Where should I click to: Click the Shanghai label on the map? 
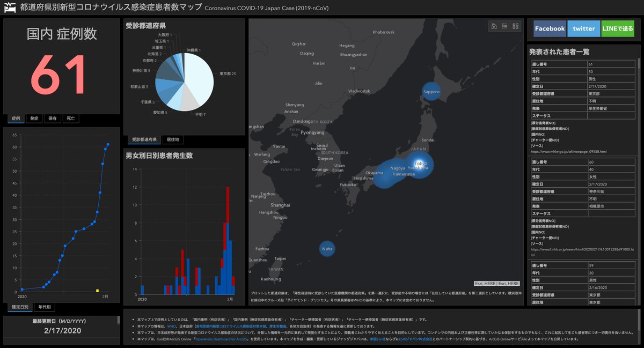280,205
